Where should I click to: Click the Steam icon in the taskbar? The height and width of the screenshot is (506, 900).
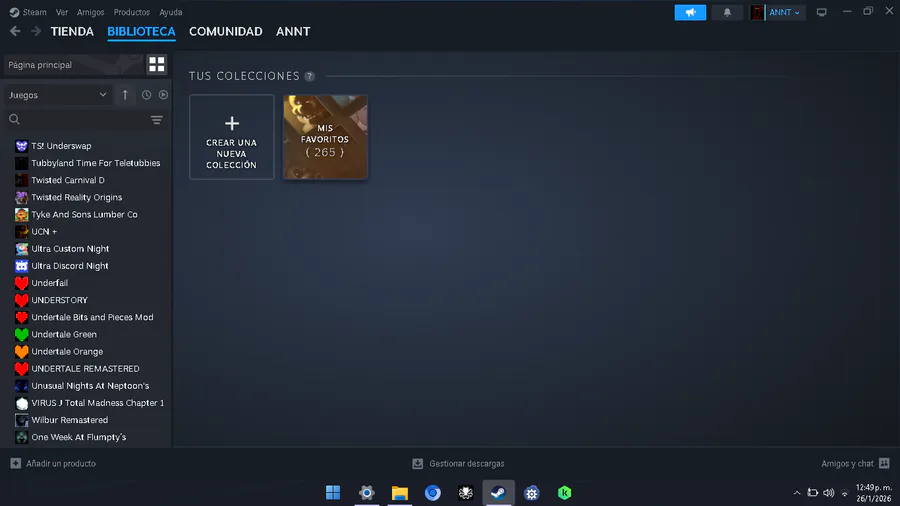pyautogui.click(x=498, y=492)
